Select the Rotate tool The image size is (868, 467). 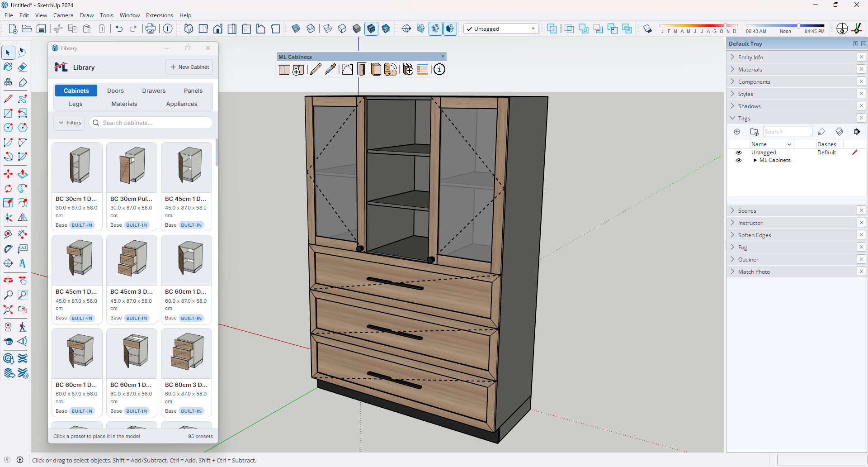(x=8, y=188)
